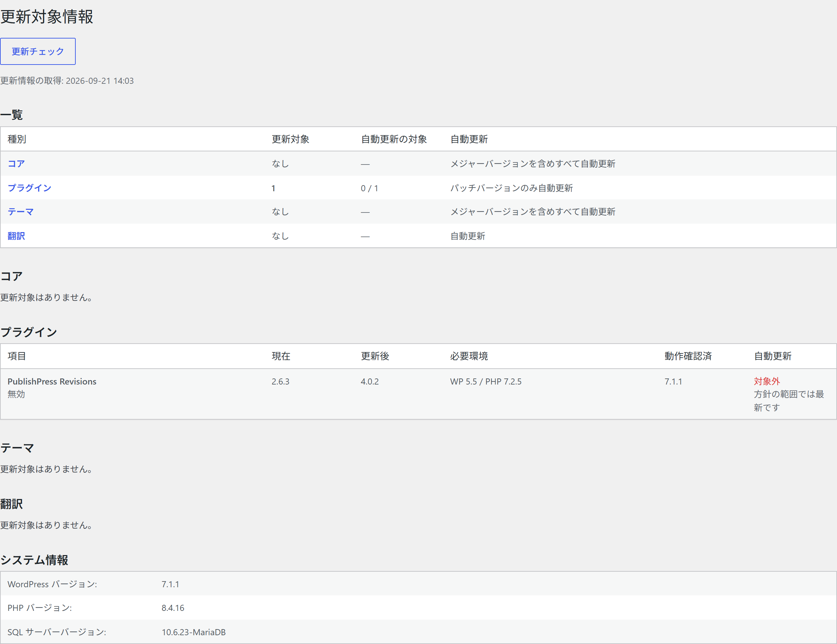Click 10.6.23-MariaDB value
Screen dimensions: 837x644
pyautogui.click(x=194, y=632)
